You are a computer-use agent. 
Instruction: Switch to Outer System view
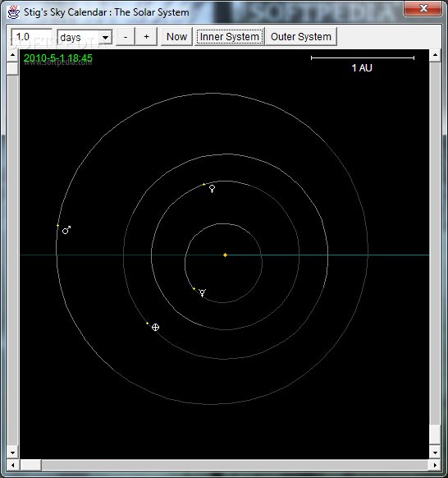301,37
